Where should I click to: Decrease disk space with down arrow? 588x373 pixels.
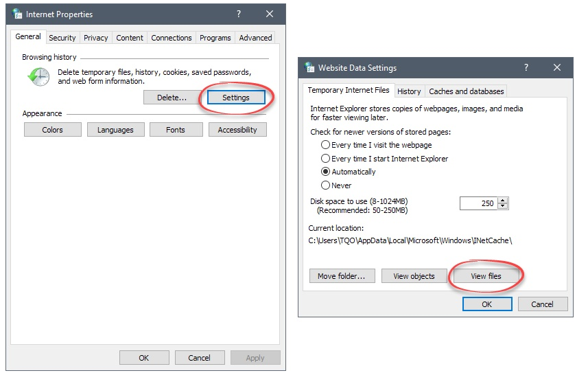click(x=502, y=206)
